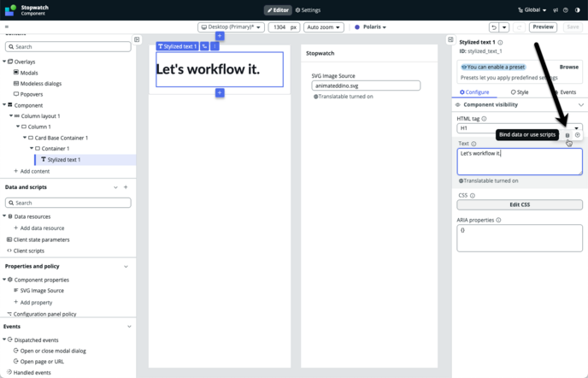This screenshot has height=378, width=588.
Task: Collapse the right config panel toggle icon
Action: point(450,39)
